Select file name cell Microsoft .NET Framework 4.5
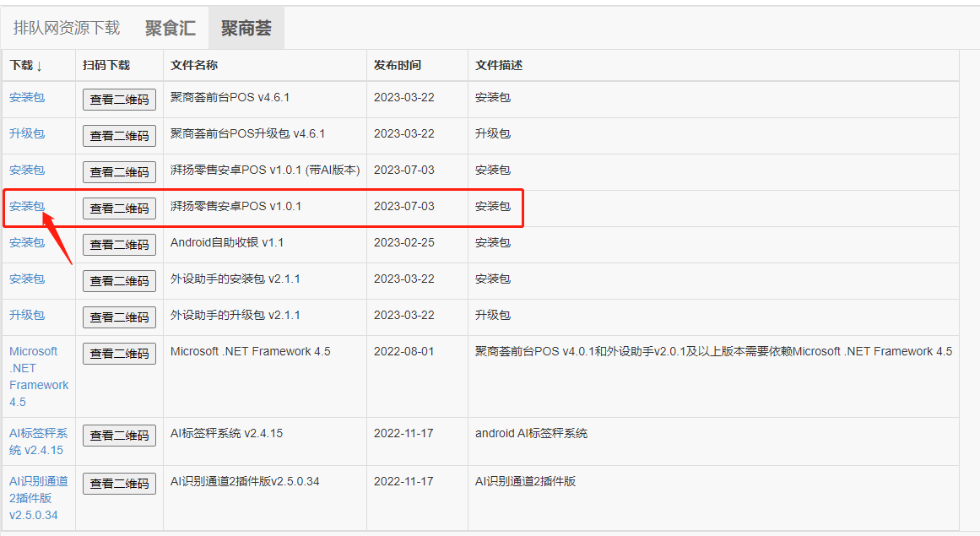Image resolution: width=980 pixels, height=536 pixels. (x=251, y=351)
